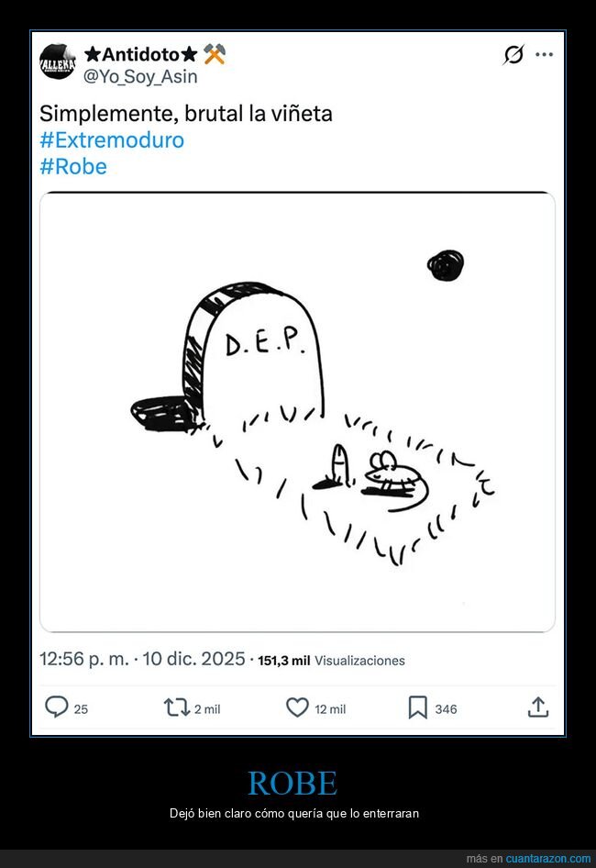This screenshot has height=868, width=596.
Task: Click the share upload icon
Action: point(538,707)
